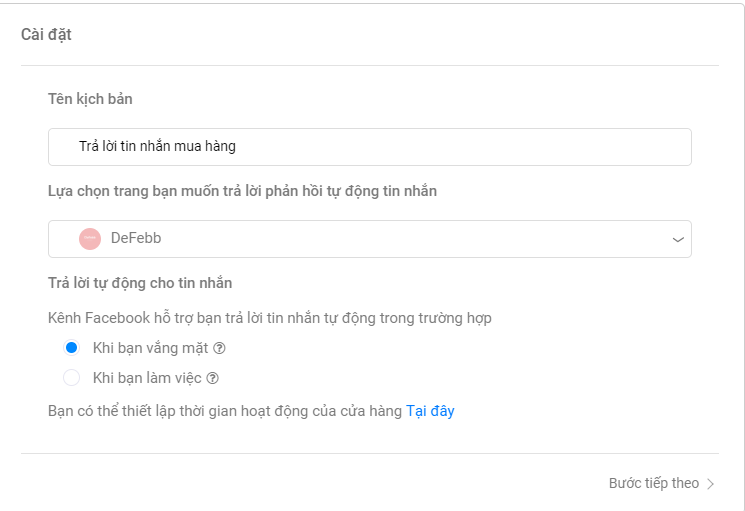This screenshot has height=511, width=745.
Task: Click the "Bạn có thể thiết lập thời gian" text
Action: click(x=225, y=411)
